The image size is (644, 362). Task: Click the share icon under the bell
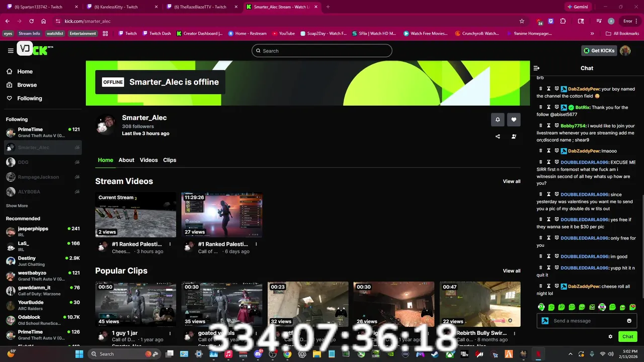[x=498, y=136]
